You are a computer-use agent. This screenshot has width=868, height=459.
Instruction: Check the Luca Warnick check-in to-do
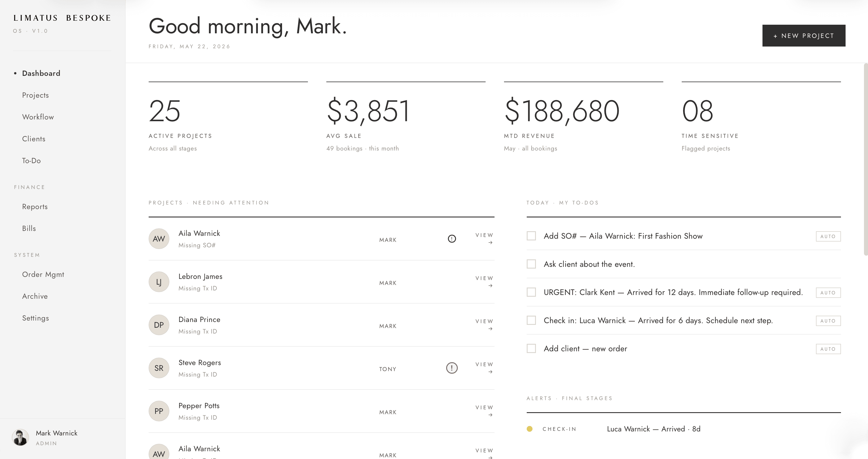[x=531, y=320]
